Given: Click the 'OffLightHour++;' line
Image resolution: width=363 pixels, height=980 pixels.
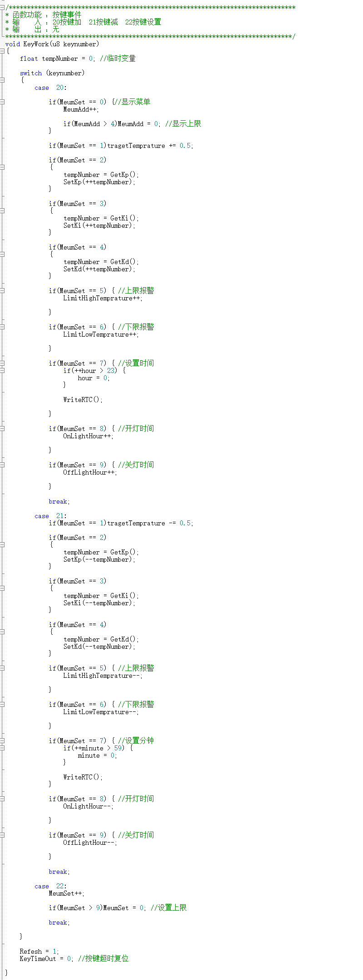Looking at the screenshot, I should (x=90, y=472).
